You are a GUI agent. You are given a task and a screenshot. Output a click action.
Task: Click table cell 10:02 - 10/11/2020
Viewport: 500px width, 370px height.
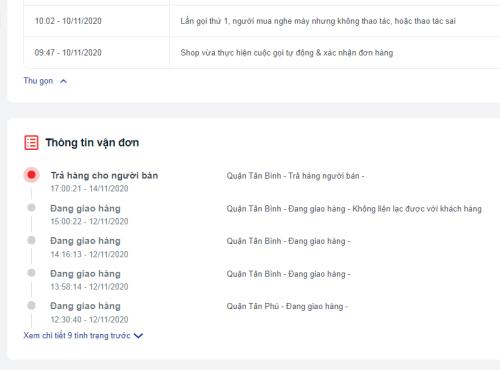pyautogui.click(x=68, y=21)
